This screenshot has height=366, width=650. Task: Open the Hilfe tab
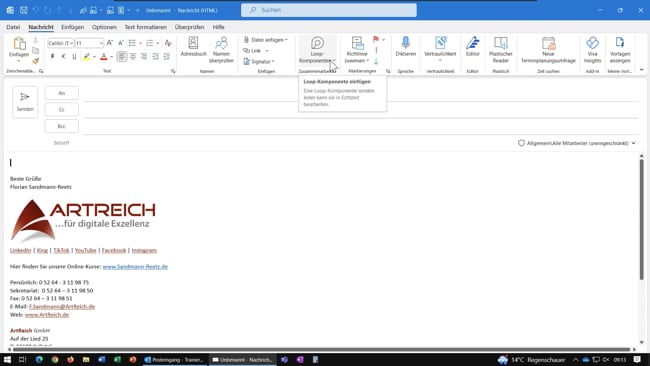tap(218, 27)
